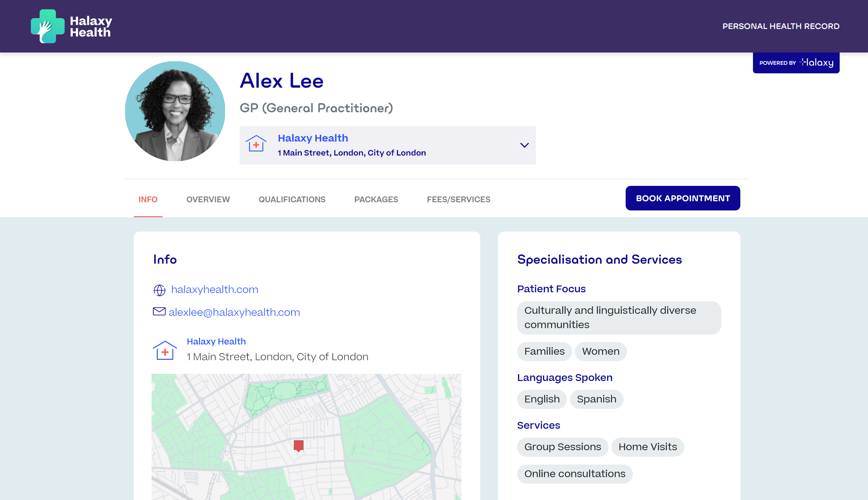Click the Patient Focus subheading
868x500 pixels.
552,289
